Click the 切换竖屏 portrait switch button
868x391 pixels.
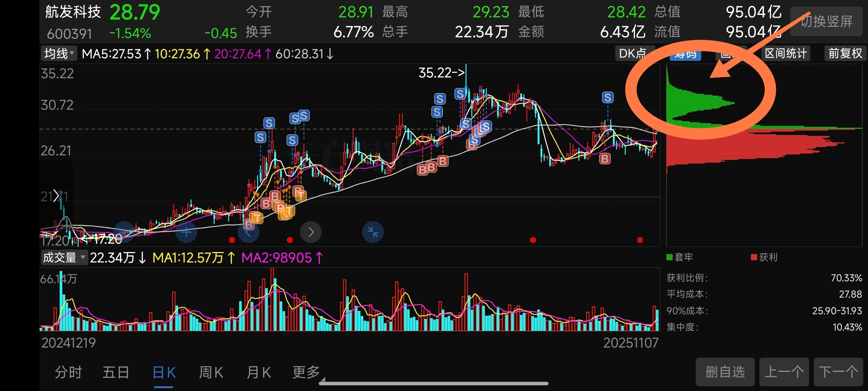826,22
